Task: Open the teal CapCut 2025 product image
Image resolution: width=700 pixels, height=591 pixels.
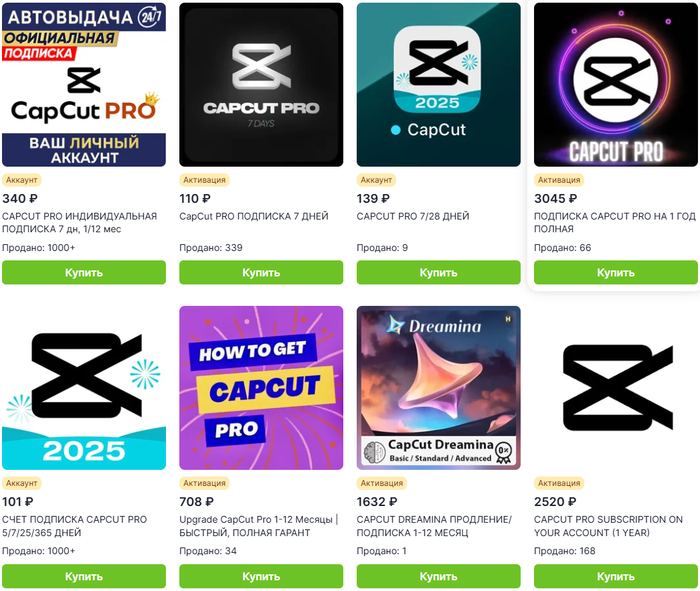Action: click(438, 85)
